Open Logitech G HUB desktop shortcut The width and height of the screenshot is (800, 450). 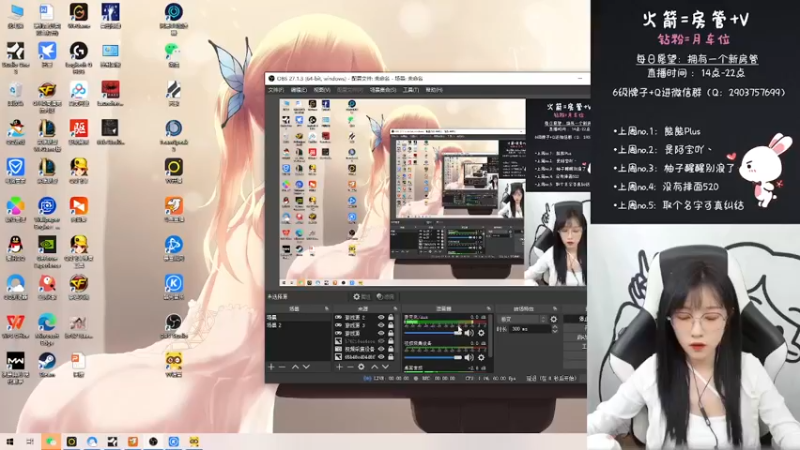click(79, 56)
